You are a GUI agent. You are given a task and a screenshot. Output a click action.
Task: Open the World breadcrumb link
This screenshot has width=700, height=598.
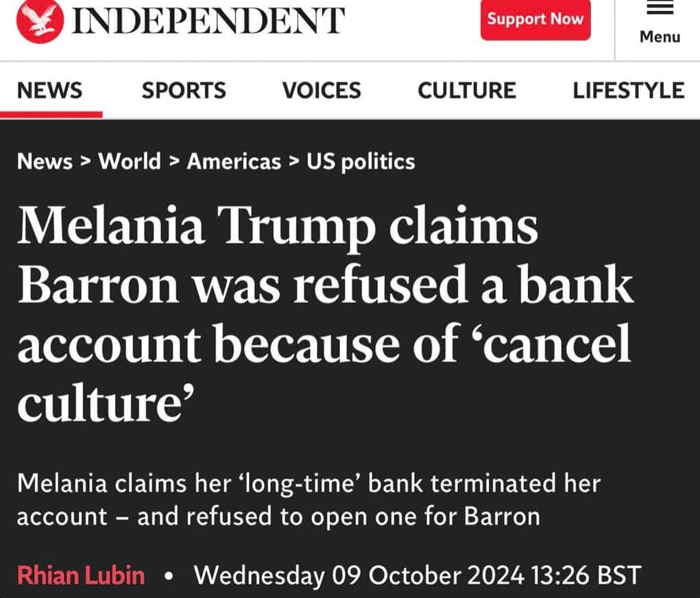tap(130, 162)
